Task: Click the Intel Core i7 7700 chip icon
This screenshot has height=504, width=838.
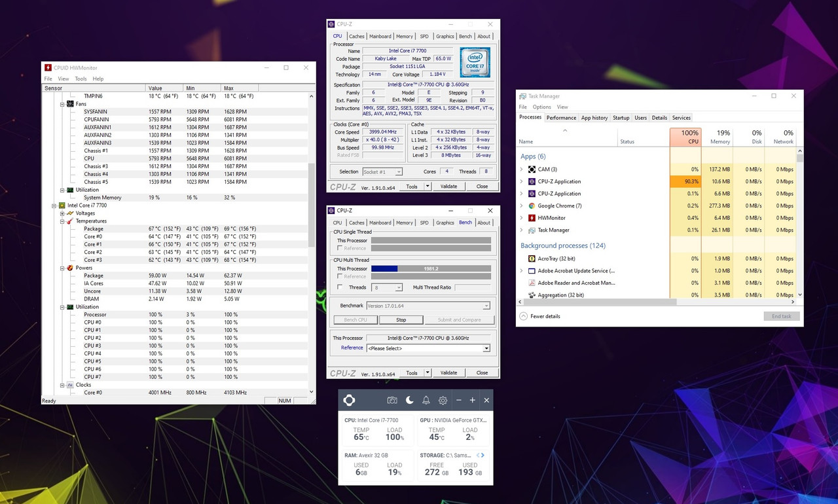Action: (62, 206)
